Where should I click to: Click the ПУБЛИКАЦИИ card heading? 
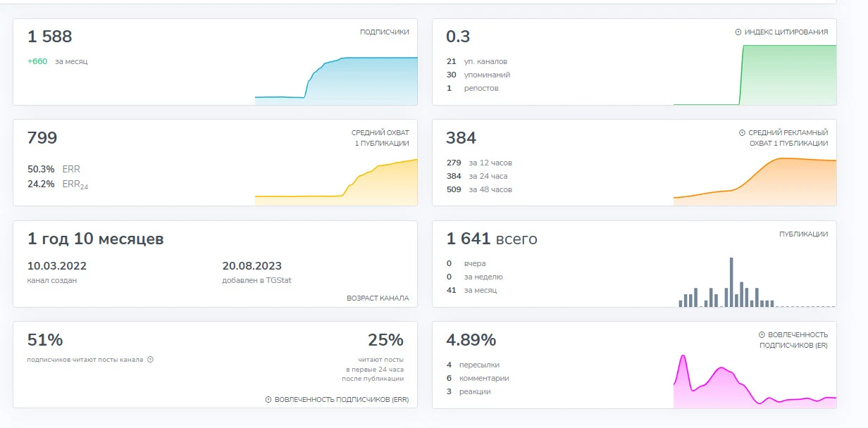click(804, 234)
